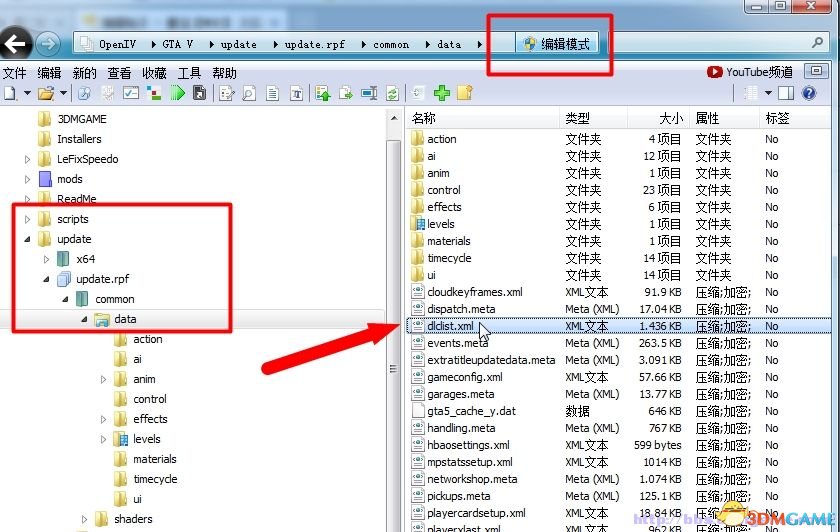Image resolution: width=840 pixels, height=532 pixels.
Task: Click the blue help question mark icon
Action: [809, 93]
